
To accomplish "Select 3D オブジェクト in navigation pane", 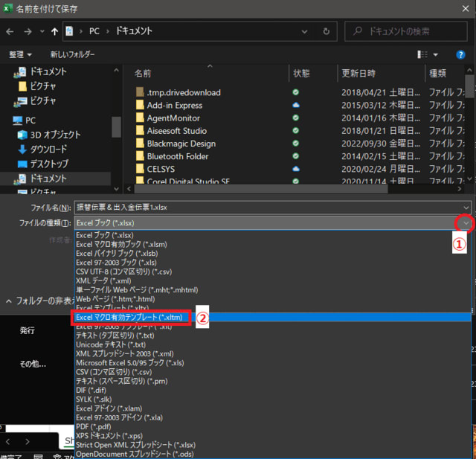I will pyautogui.click(x=54, y=135).
